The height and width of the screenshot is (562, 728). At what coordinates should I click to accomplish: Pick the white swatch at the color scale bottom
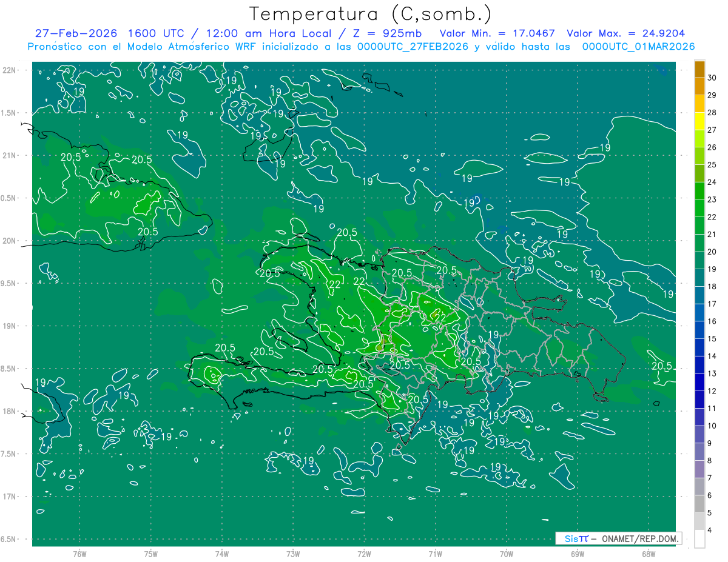pos(699,539)
